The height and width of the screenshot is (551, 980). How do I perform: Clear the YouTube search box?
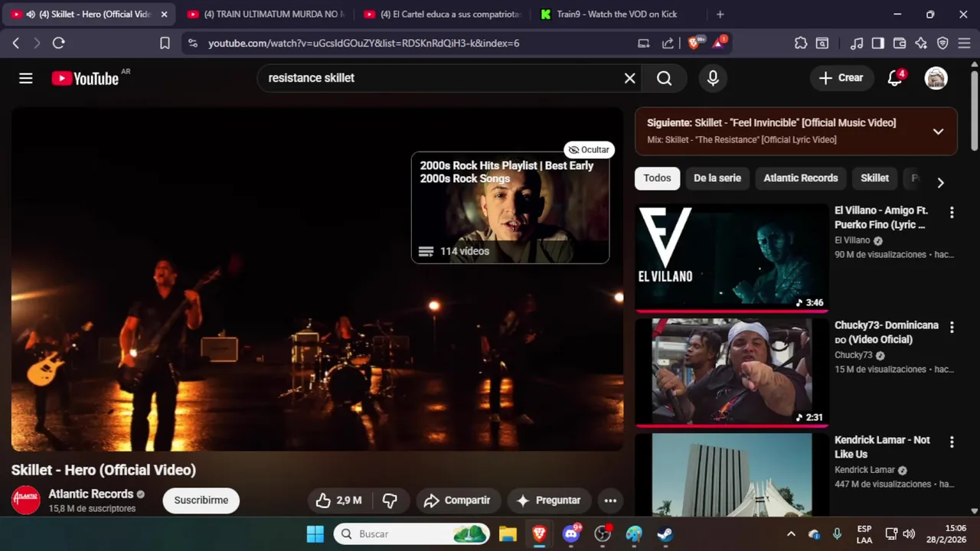coord(629,78)
